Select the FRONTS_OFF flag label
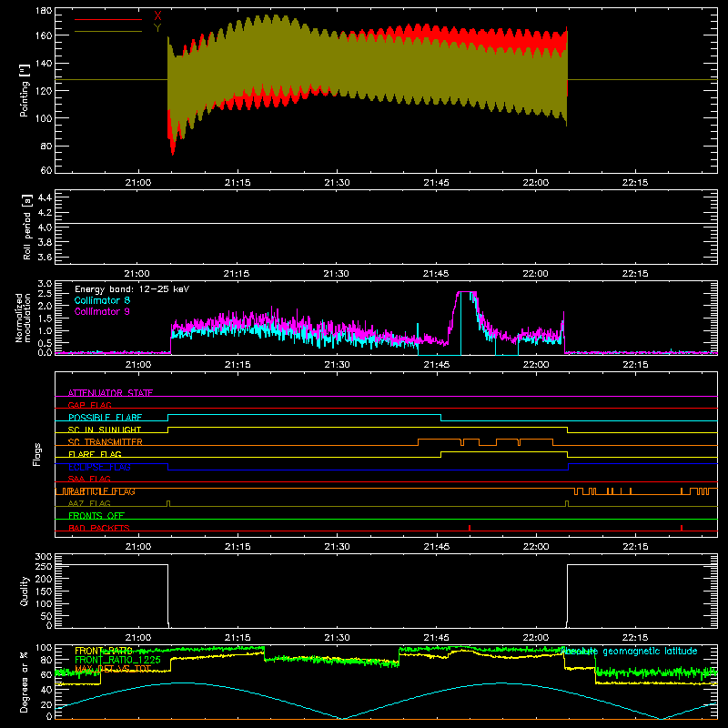The height and width of the screenshot is (728, 728). [96, 516]
